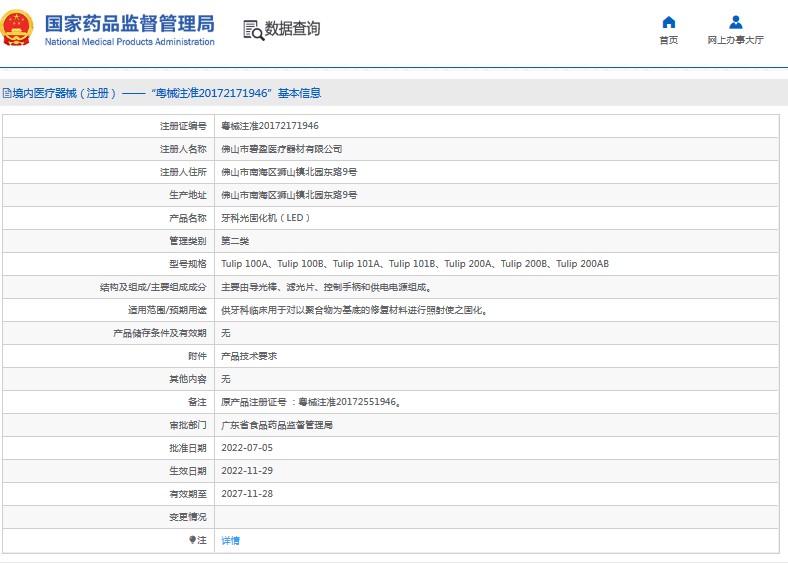Screen dimensions: 788x563
Task: Click the 有效期至 label
Action: pos(188,494)
